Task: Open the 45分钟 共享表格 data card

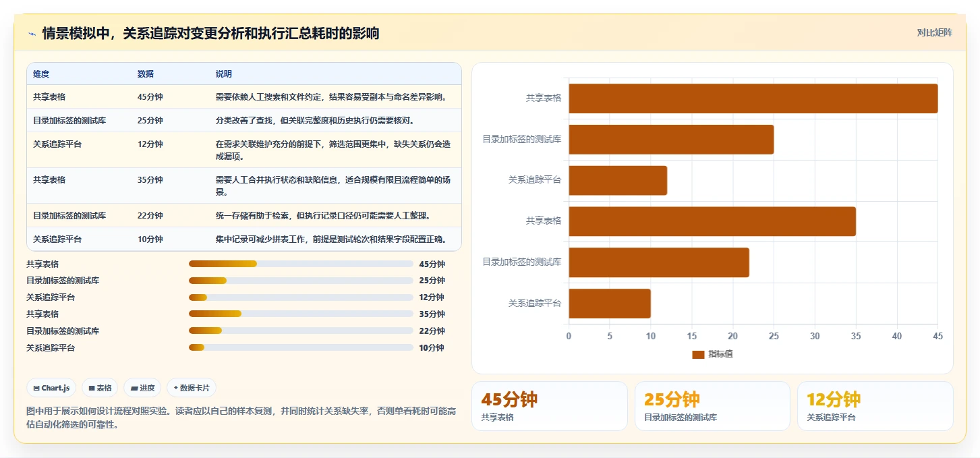Action: pos(549,406)
